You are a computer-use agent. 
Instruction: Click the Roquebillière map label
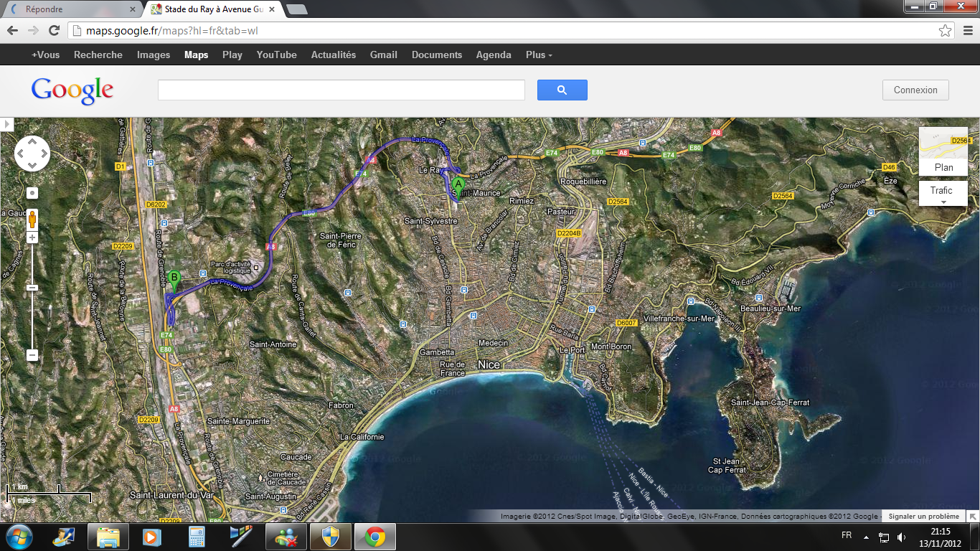tap(584, 182)
